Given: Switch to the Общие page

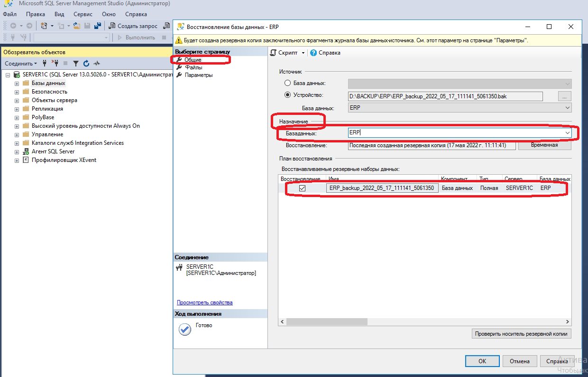Looking at the screenshot, I should (193, 60).
